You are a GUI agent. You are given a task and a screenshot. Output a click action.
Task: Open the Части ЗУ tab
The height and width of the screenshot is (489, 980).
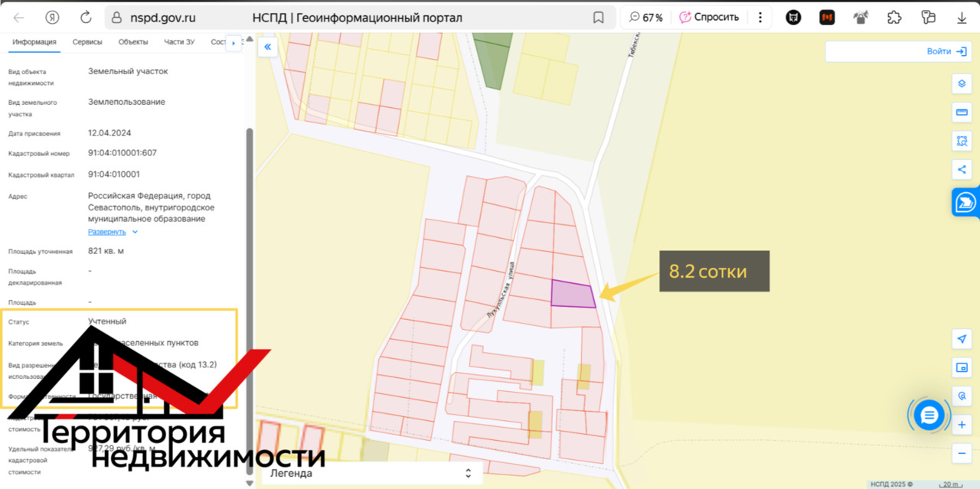[179, 42]
